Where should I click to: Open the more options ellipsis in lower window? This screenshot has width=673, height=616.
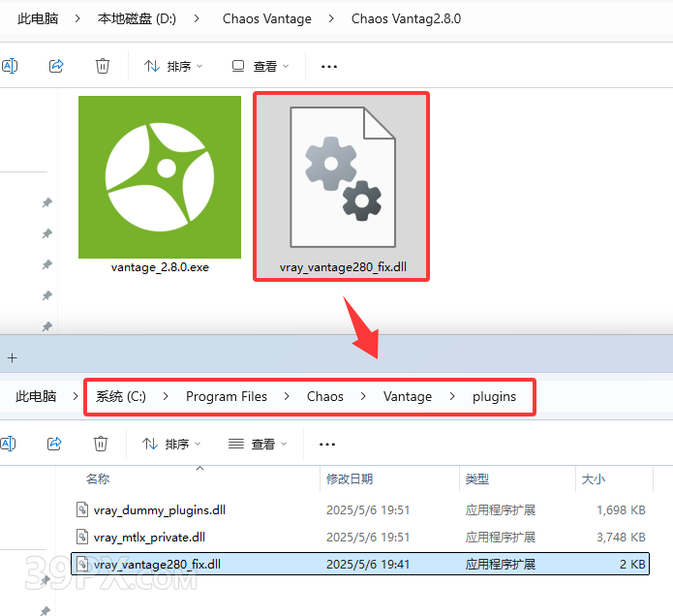point(327,445)
